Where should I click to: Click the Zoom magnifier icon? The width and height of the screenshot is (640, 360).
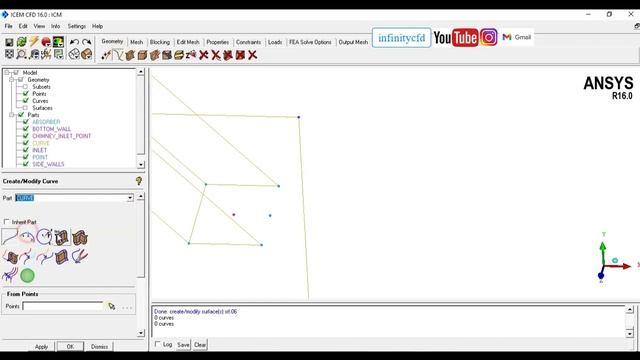(x=21, y=54)
